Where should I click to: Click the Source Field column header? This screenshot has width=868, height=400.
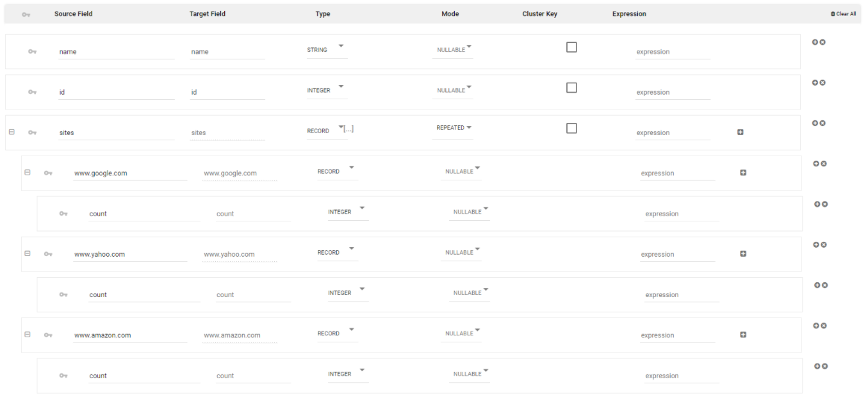[73, 14]
